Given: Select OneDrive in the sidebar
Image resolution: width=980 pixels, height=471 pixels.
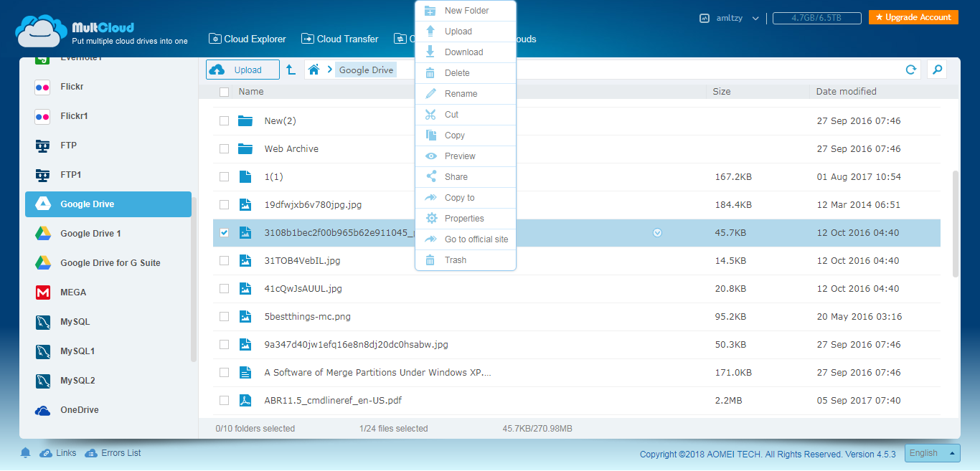Looking at the screenshot, I should point(79,410).
